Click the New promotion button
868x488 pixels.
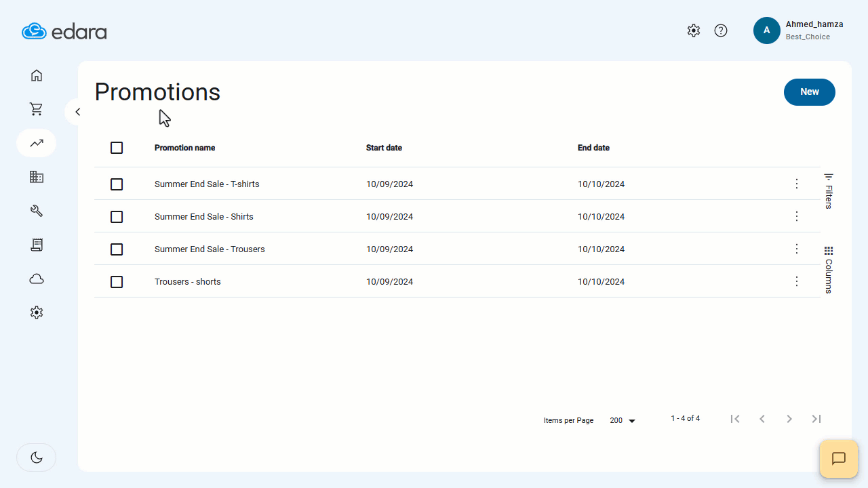click(810, 92)
